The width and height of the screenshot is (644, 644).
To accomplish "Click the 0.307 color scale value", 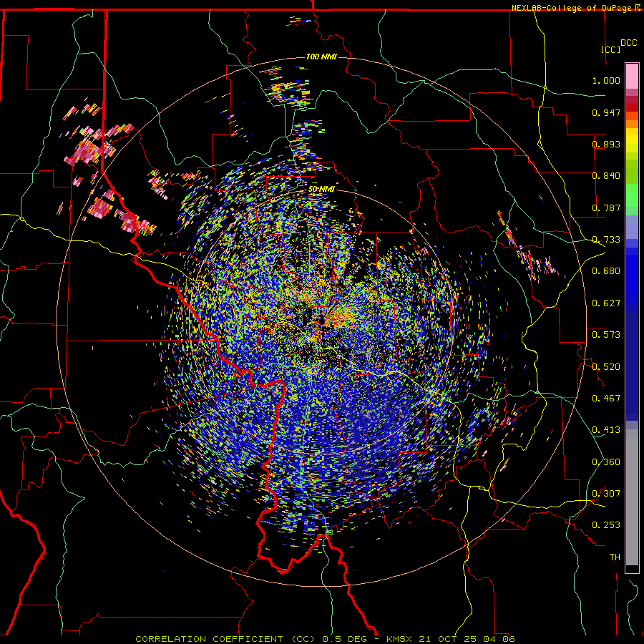I will 606,494.
